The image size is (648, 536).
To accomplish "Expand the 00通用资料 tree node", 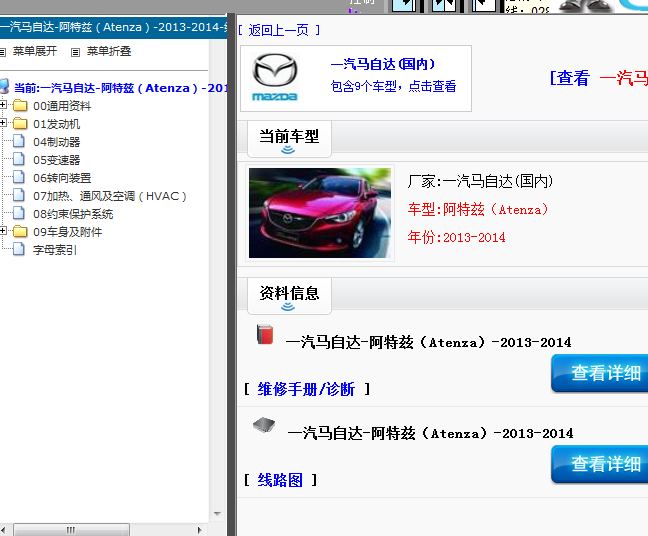I will (x=3, y=105).
